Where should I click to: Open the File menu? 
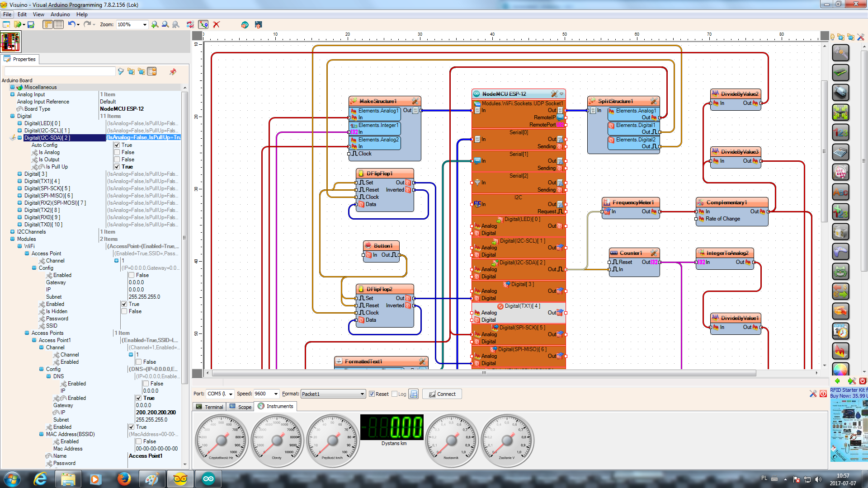(x=7, y=14)
